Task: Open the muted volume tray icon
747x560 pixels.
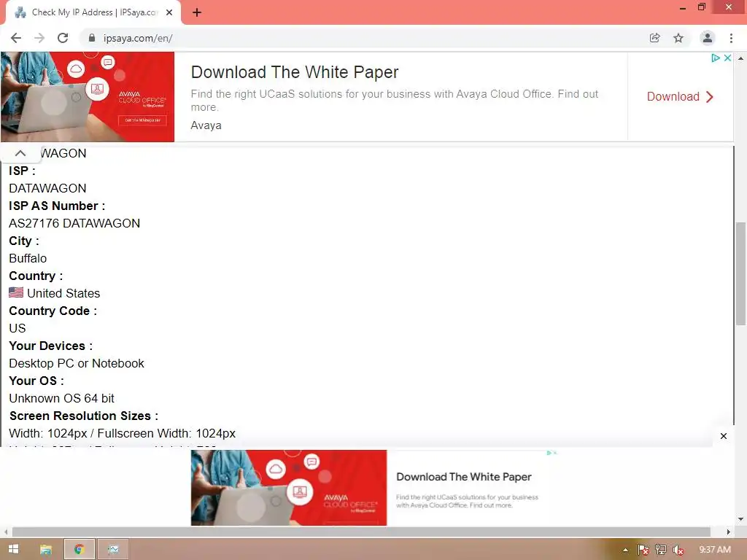Action: 678,550
